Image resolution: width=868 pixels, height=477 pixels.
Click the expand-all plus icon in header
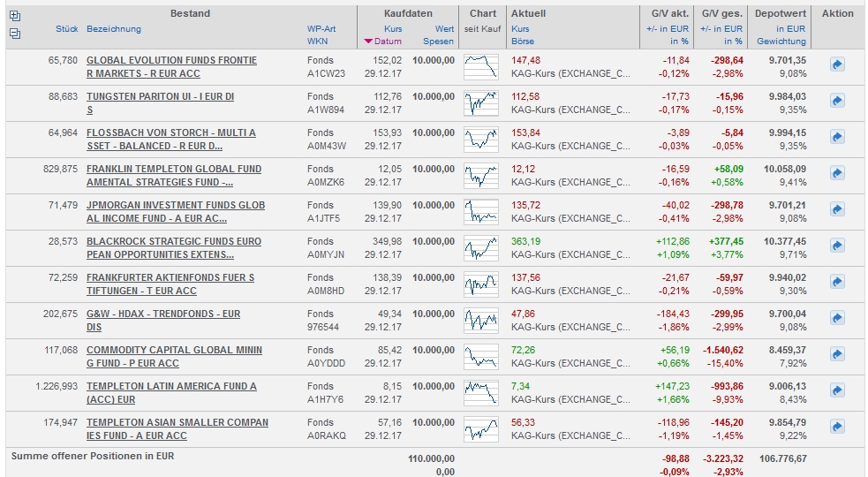point(15,16)
